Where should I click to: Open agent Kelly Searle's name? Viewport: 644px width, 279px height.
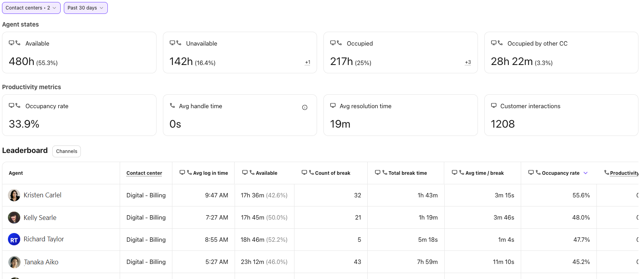[x=40, y=218]
